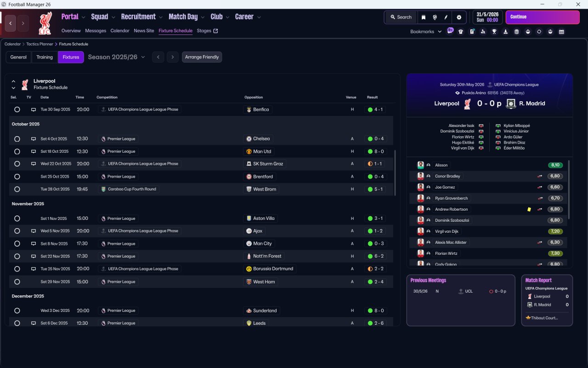The image size is (588, 368).
Task: Click the pencil edit icon in top toolbar
Action: click(446, 17)
